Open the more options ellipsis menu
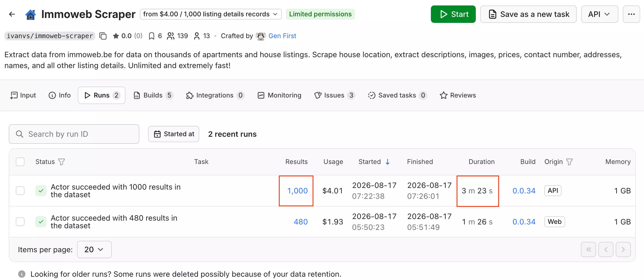The height and width of the screenshot is (280, 644). [631, 14]
